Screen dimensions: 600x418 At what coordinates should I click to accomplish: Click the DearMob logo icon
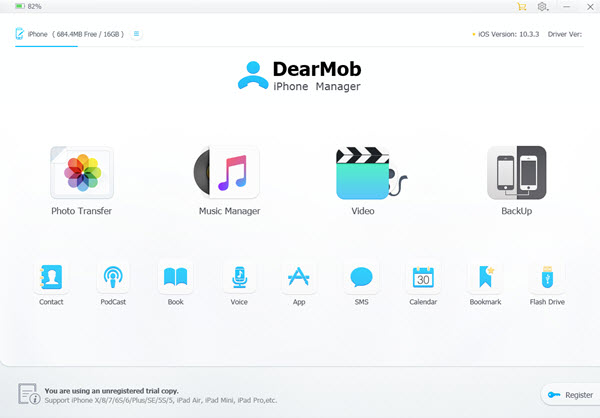253,75
